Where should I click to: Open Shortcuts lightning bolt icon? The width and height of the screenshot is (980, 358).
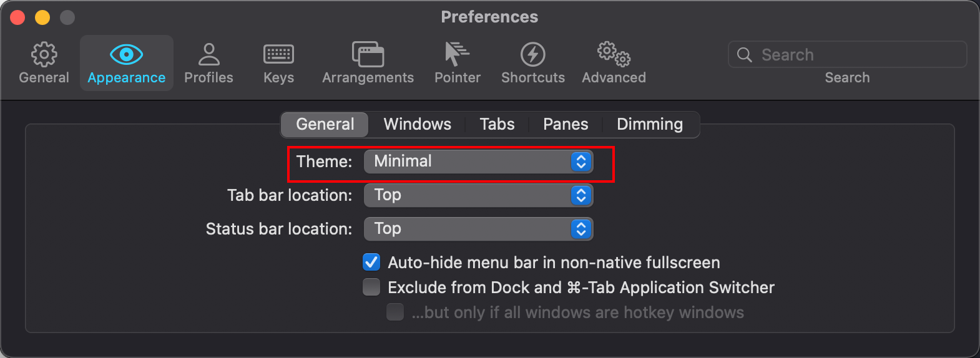(532, 55)
